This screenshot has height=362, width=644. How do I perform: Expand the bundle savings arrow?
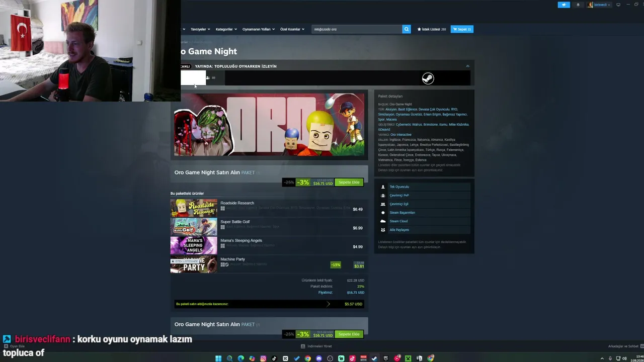click(x=328, y=304)
